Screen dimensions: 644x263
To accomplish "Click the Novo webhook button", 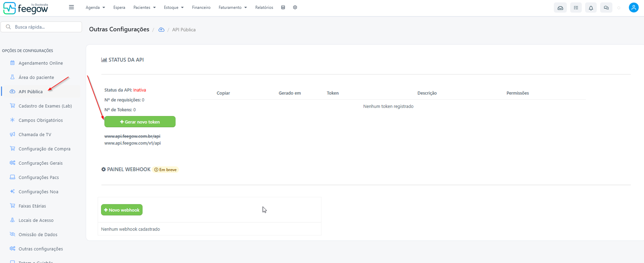I will [x=122, y=210].
